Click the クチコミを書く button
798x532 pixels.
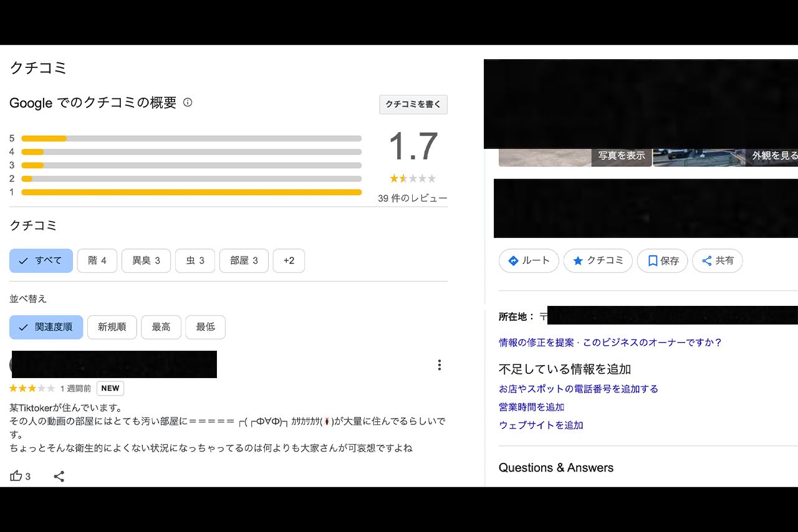[413, 104]
